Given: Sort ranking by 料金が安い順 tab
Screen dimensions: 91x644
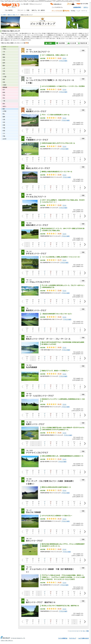Looking at the screenshot, I should tap(83, 43).
